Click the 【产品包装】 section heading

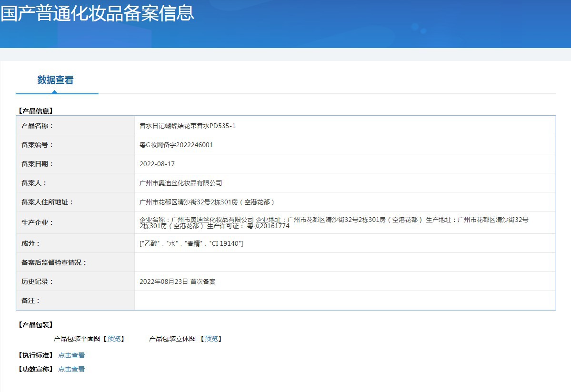click(x=35, y=325)
